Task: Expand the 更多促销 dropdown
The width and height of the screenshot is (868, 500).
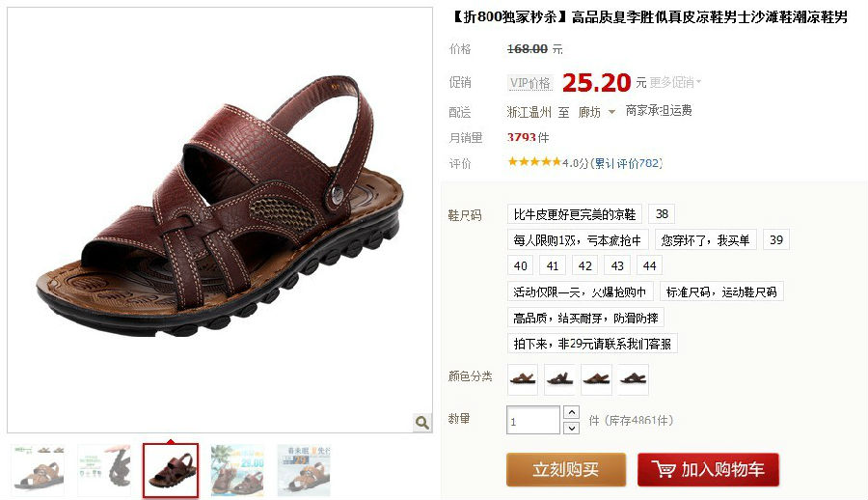Action: point(675,83)
